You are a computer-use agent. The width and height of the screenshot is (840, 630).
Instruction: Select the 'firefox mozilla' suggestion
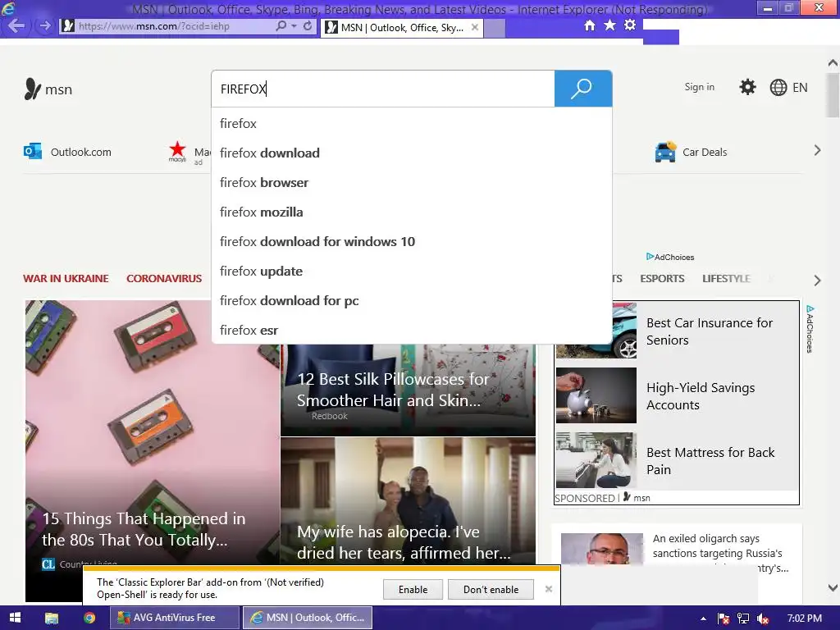coord(412,212)
